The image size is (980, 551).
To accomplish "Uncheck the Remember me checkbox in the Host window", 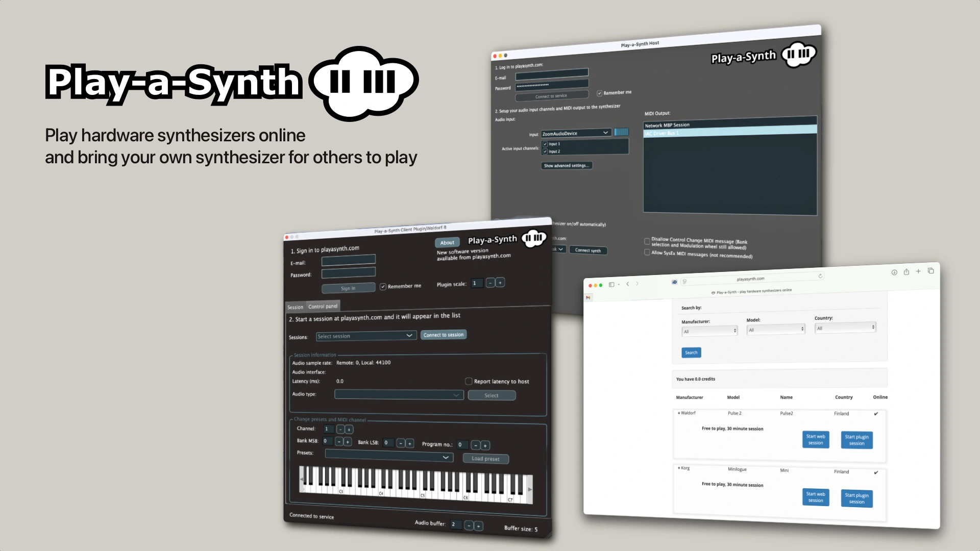I will [599, 92].
